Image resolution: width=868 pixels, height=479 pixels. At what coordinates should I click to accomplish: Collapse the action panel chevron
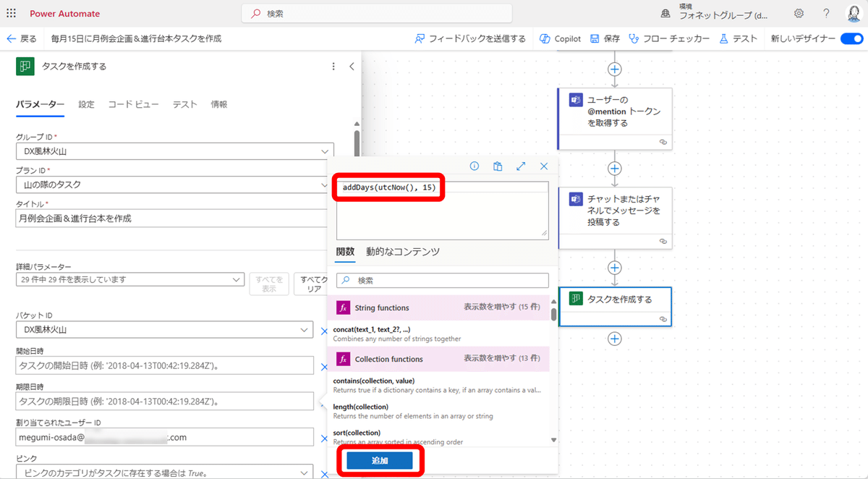click(352, 67)
